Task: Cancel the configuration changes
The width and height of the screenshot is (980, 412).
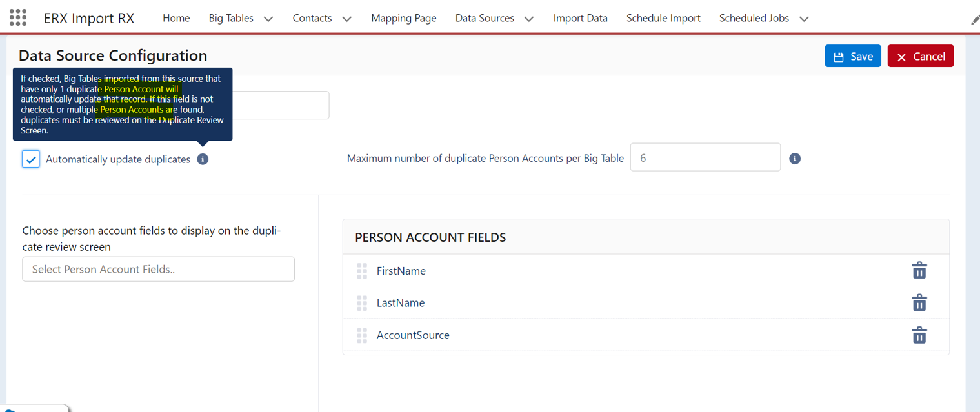Action: [920, 57]
